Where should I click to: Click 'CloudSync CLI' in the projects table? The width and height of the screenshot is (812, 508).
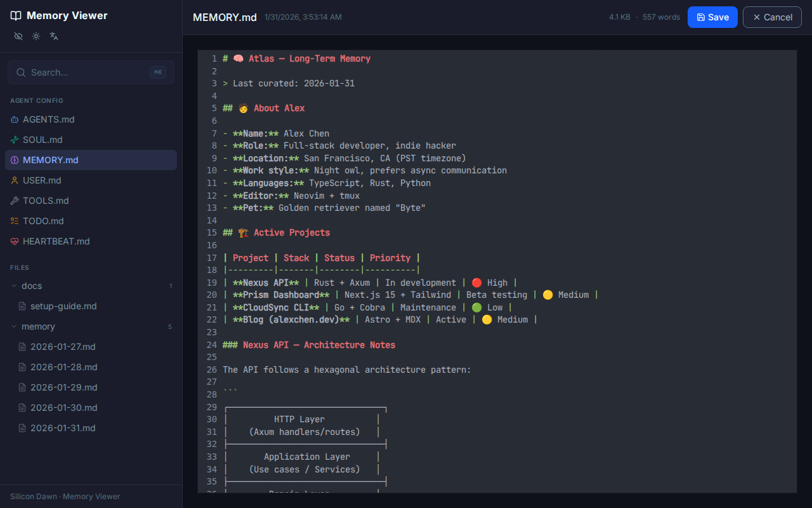coord(276,307)
